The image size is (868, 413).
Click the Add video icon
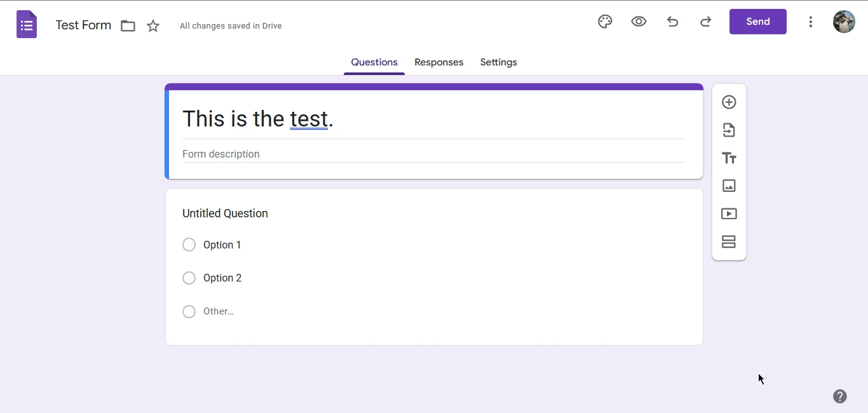(729, 214)
